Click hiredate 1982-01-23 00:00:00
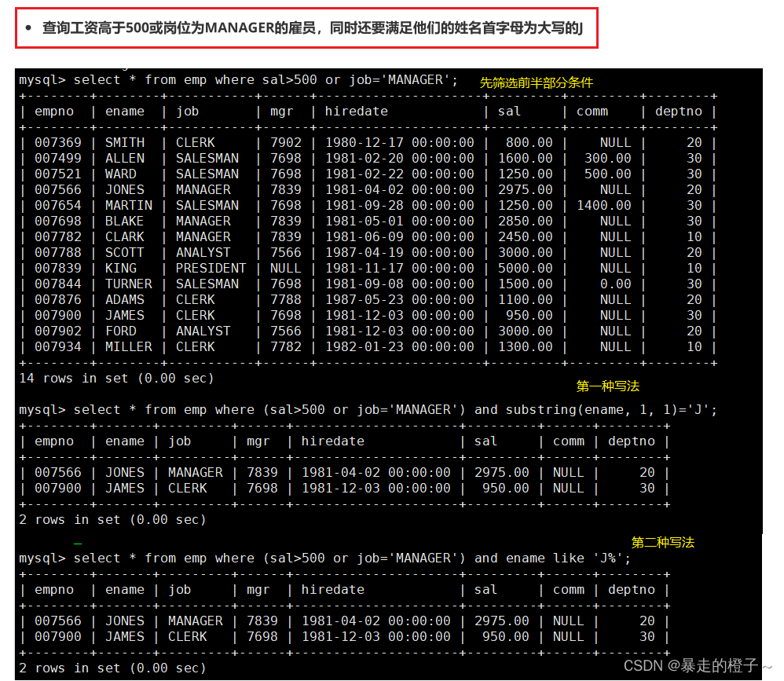 [400, 346]
